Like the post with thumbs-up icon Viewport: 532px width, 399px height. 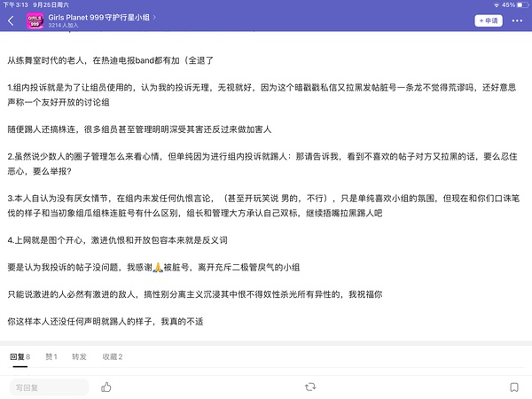[106, 387]
